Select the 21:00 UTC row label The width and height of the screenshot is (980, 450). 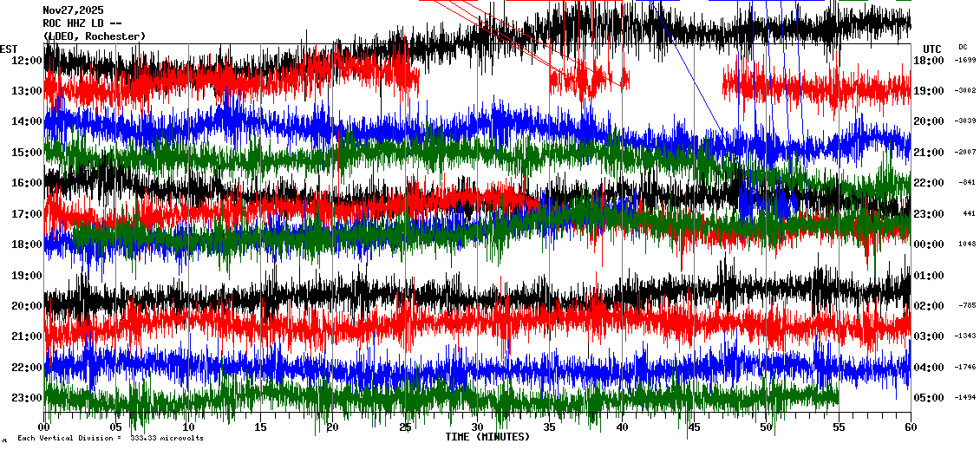click(x=929, y=153)
